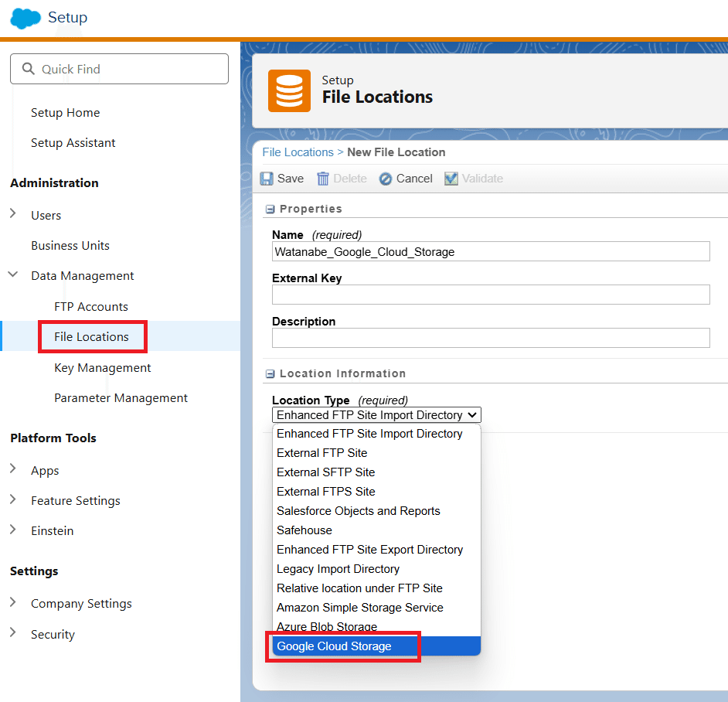
Task: Select Google Cloud Storage option
Action: click(376, 646)
